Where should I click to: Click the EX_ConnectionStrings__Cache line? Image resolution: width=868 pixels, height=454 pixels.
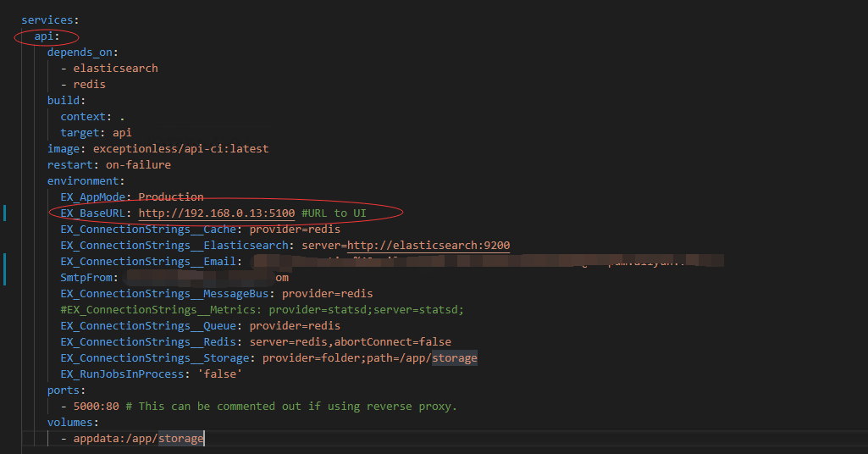pos(201,230)
